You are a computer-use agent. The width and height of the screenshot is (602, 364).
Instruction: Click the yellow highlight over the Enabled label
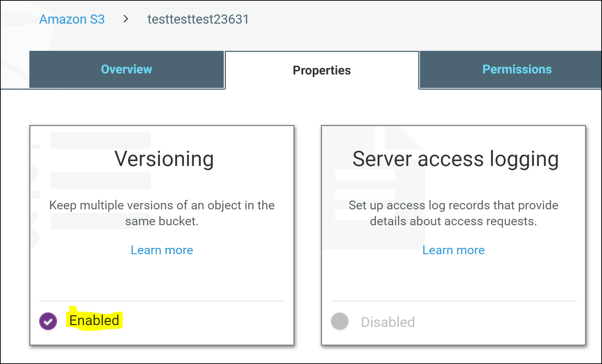pos(94,321)
